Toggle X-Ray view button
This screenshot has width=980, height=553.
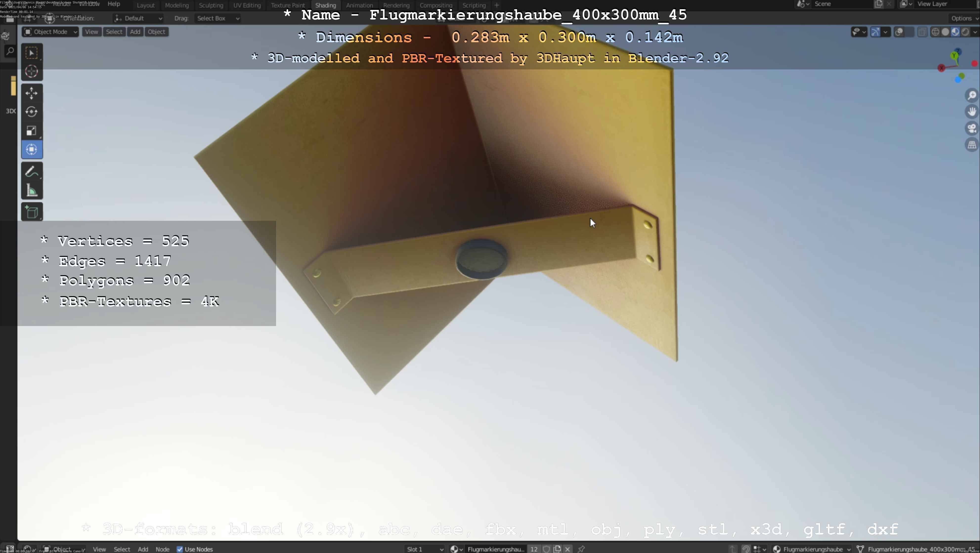[x=922, y=32]
